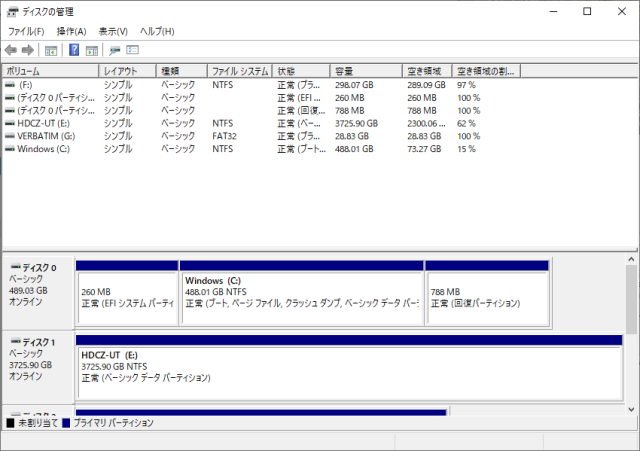The image size is (640, 451).
Task: Click the 15 % free percentage cell
Action: (x=466, y=149)
